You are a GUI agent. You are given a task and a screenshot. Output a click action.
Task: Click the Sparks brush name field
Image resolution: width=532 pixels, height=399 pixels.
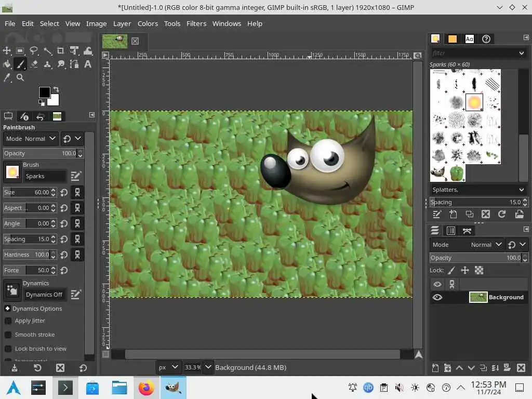point(46,176)
